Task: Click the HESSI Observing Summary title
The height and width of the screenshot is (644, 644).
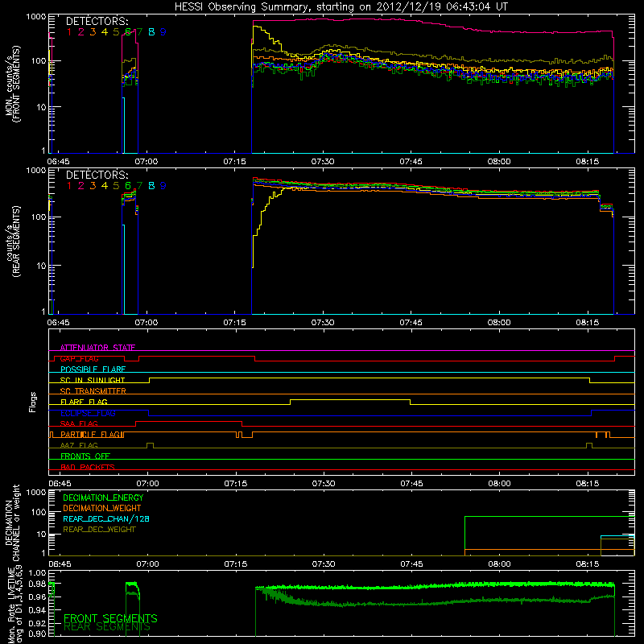Action: (341, 6)
